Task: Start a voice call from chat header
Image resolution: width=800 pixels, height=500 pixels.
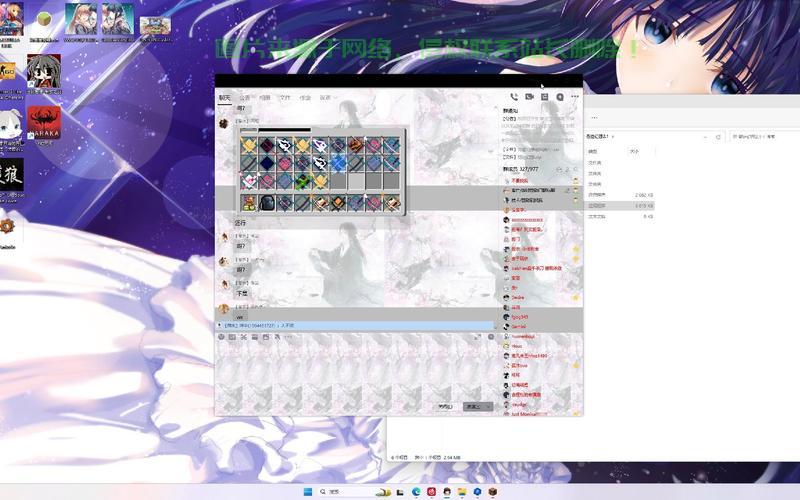Action: [514, 97]
